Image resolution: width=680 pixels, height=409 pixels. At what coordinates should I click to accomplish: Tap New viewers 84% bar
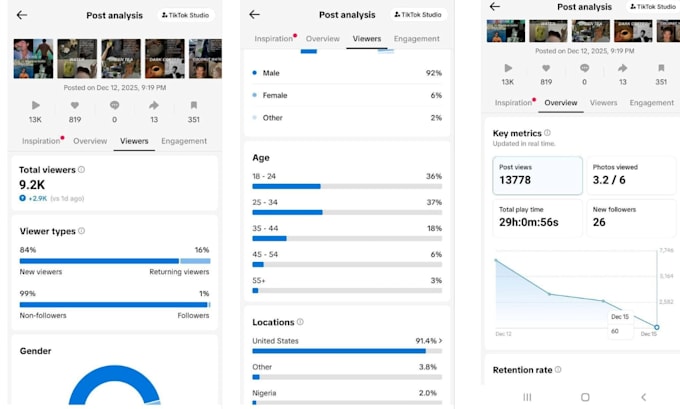(99, 261)
